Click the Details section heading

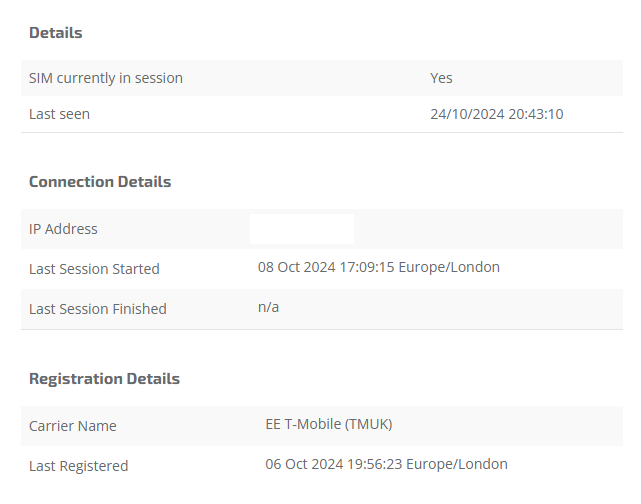56,33
